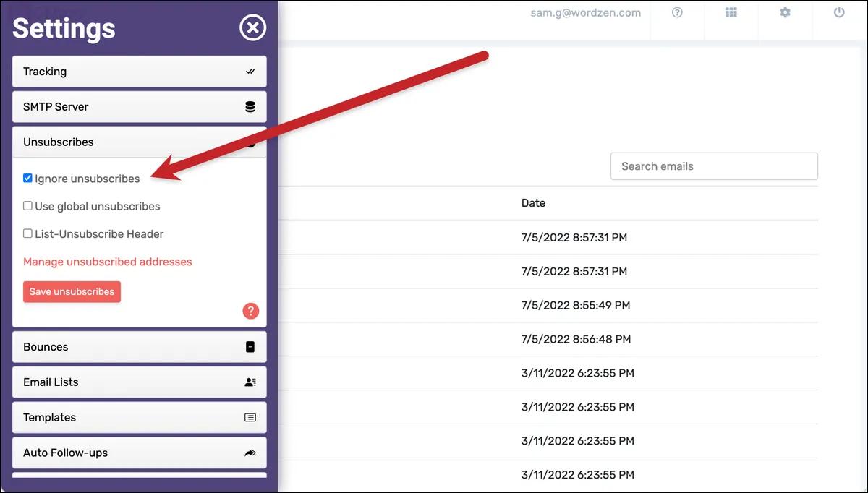Click the Save unsubscribes button

pyautogui.click(x=72, y=291)
